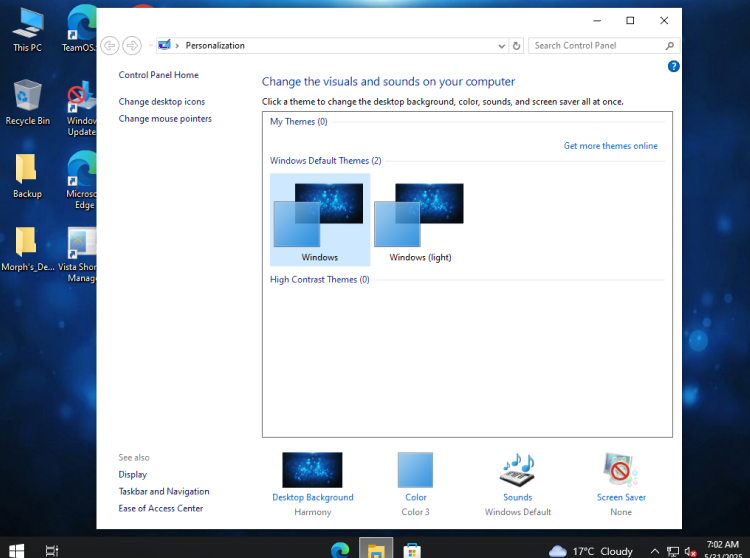Open Ease of Access Center link
The height and width of the screenshot is (558, 750).
[161, 508]
